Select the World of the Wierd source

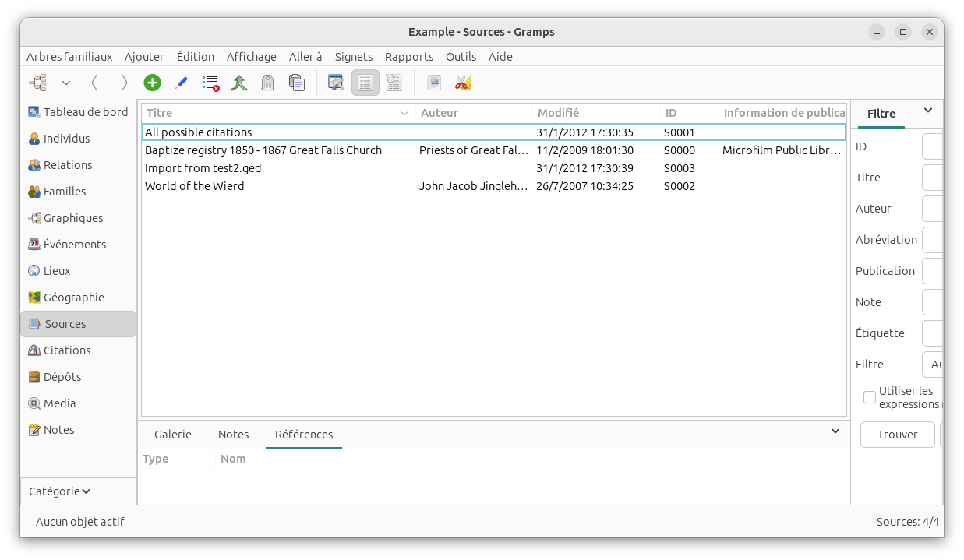[x=494, y=186]
